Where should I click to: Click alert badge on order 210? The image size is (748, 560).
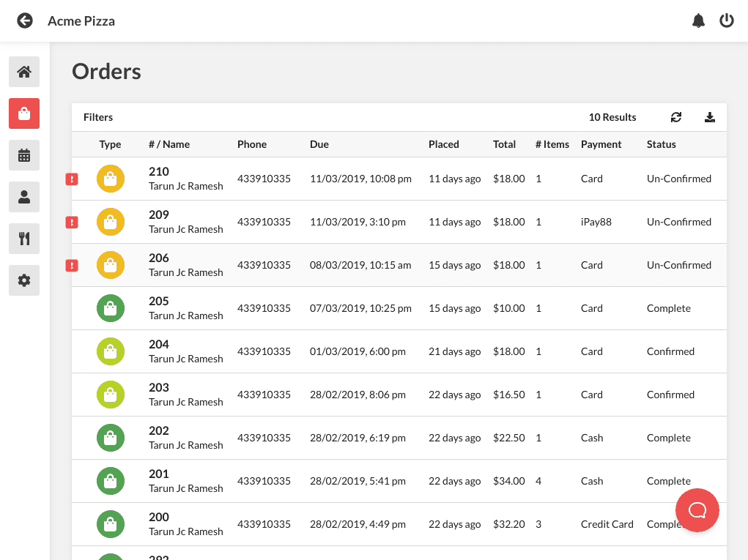72,179
